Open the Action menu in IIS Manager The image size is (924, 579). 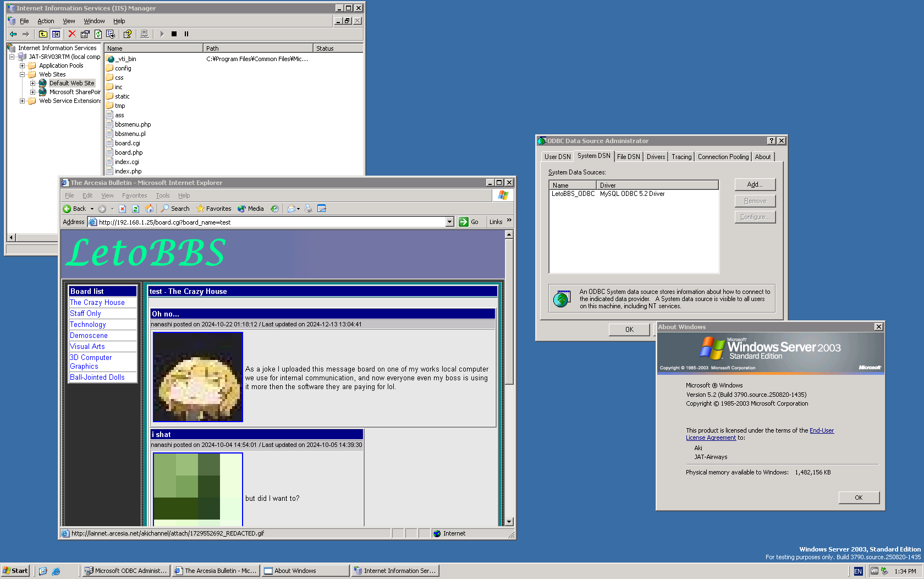46,21
